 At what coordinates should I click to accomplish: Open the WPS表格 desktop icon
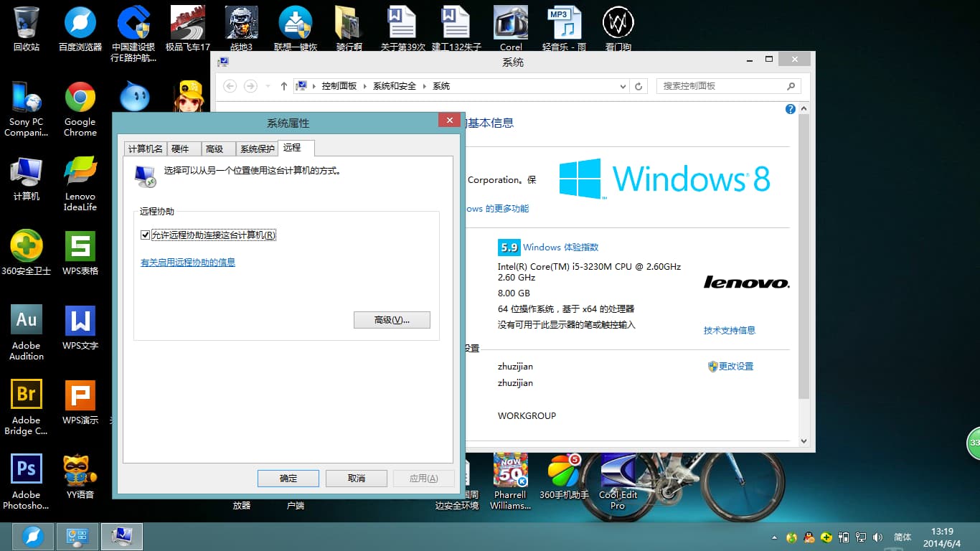tap(80, 246)
